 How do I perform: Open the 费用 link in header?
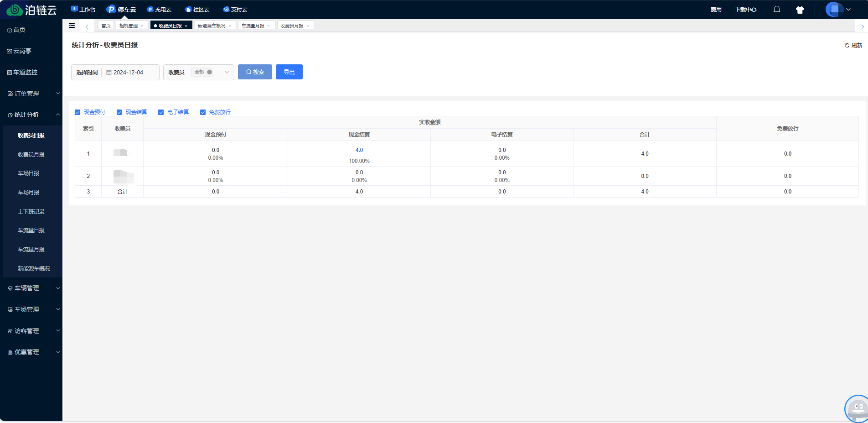[716, 10]
